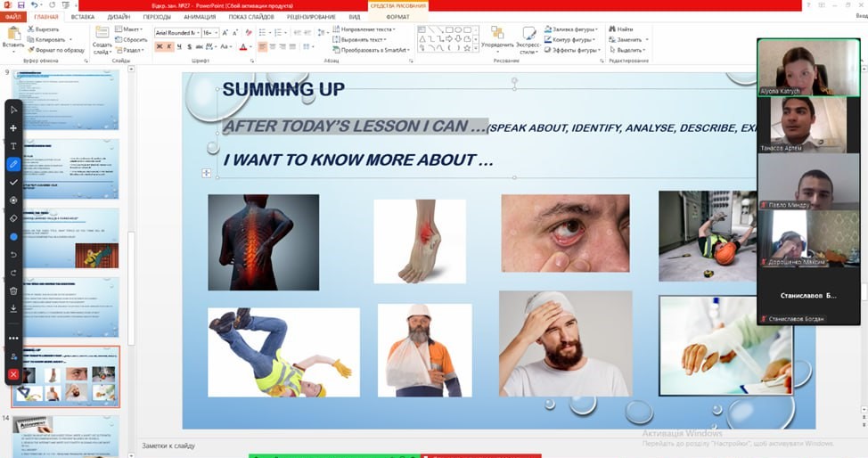Open the Раздел section dropdown
This screenshot has width=868, height=458.
tap(130, 50)
